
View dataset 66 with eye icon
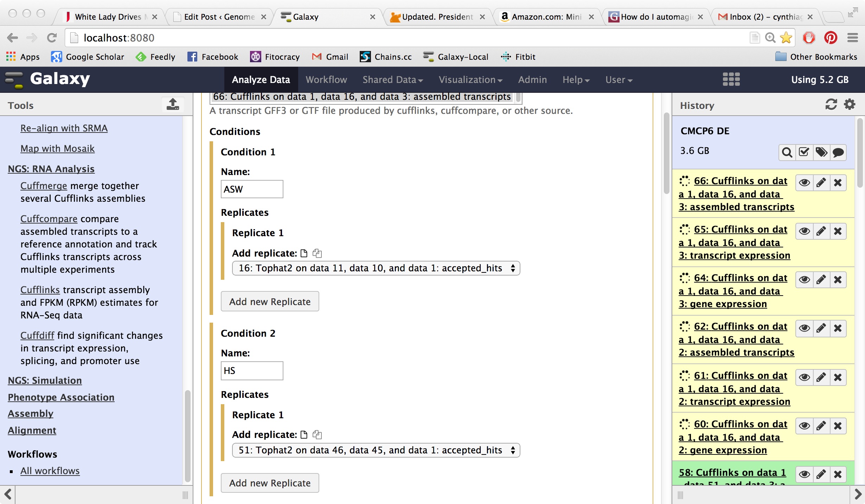click(x=804, y=183)
